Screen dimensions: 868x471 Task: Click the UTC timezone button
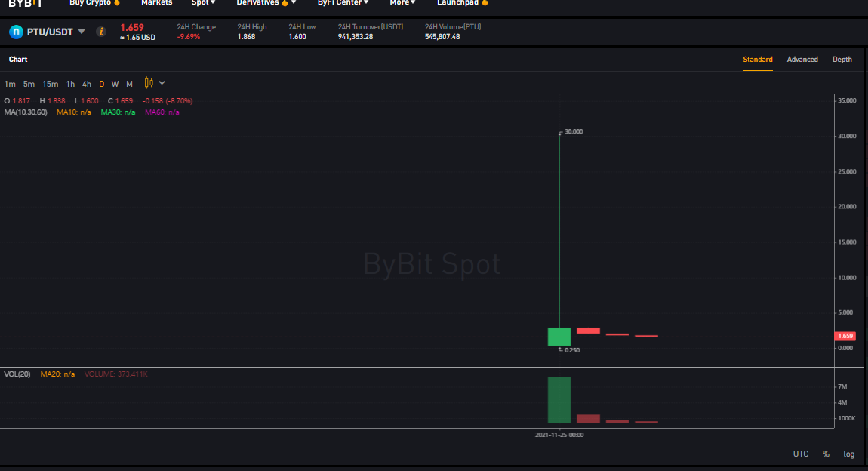point(801,454)
